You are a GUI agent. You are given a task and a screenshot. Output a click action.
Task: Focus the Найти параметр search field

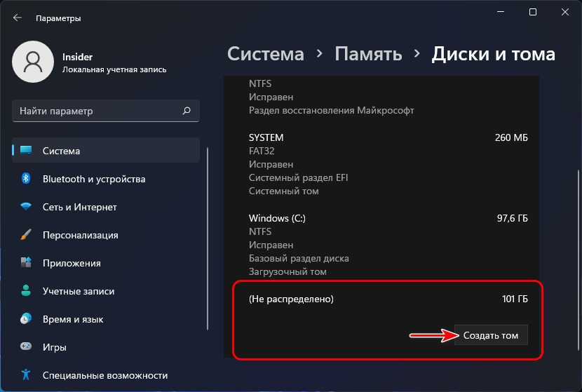click(106, 111)
